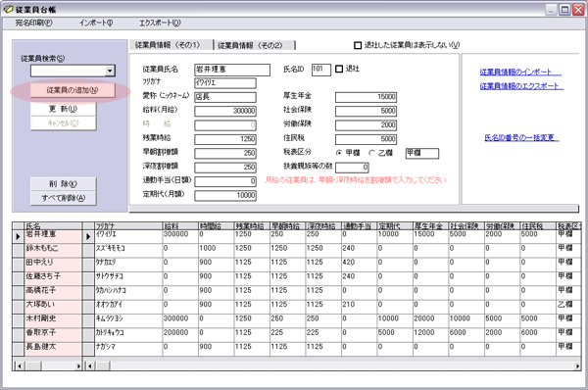
Task: Click data grid scrollbar right arrow
Action: (577, 366)
